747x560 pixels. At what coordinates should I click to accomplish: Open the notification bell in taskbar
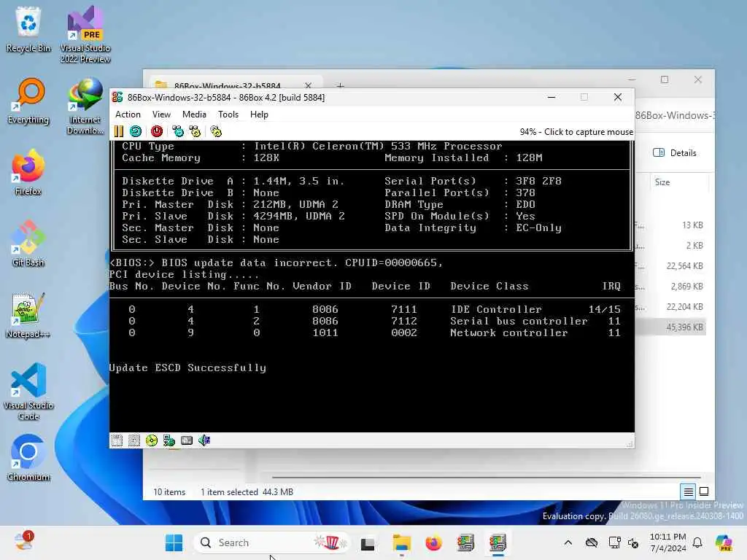pos(697,542)
